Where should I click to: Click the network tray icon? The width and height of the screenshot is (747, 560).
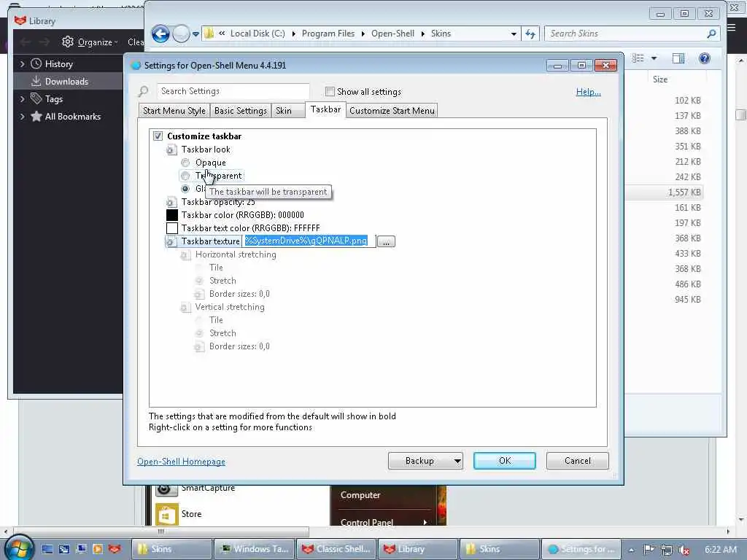point(667,550)
